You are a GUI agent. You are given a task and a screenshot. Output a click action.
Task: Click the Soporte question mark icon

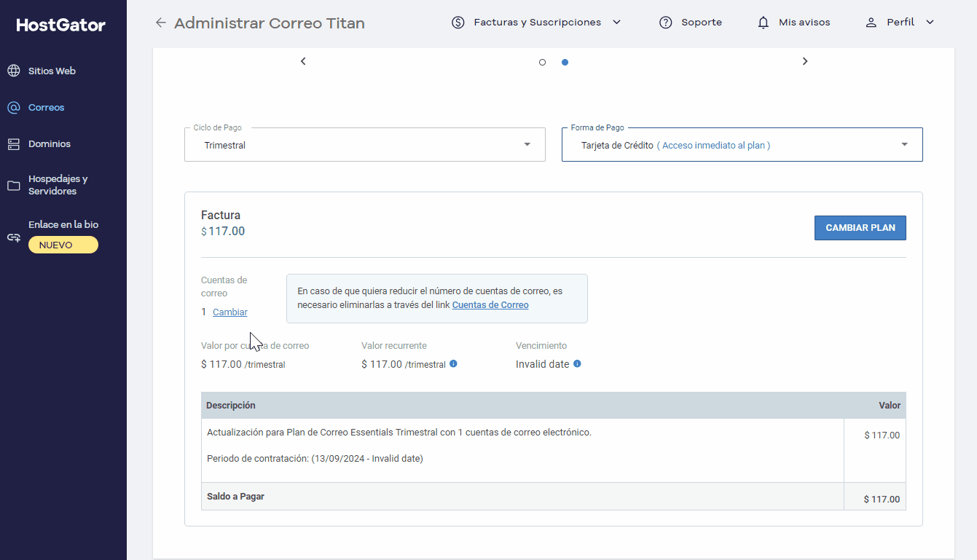point(665,23)
